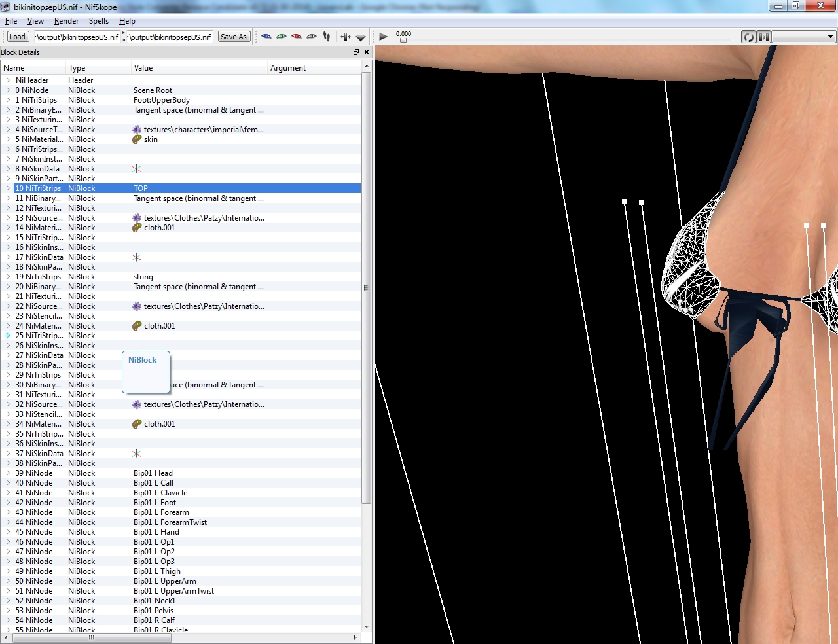This screenshot has width=838, height=644.
Task: Switch to the grey-eye user view
Action: [312, 37]
